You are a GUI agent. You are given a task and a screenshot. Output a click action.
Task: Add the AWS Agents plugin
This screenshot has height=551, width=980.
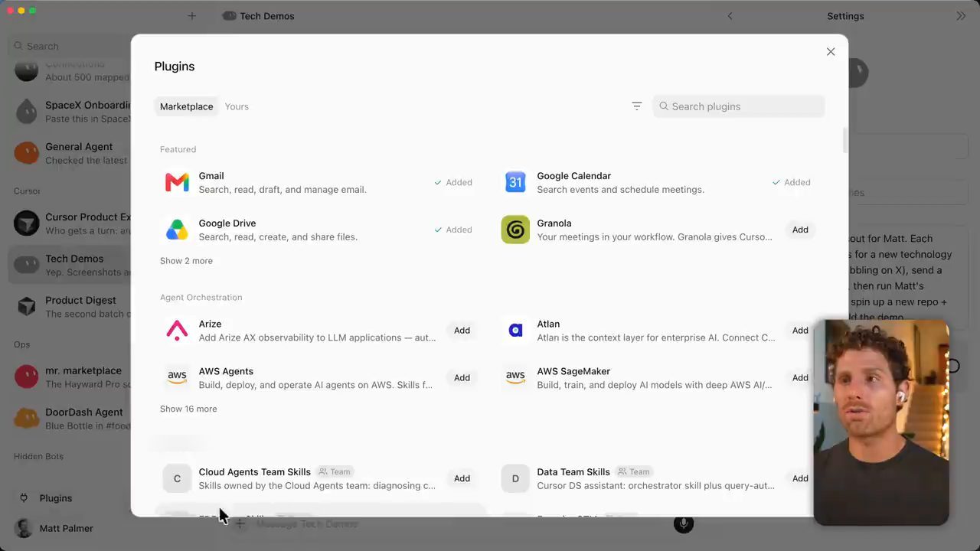(462, 378)
